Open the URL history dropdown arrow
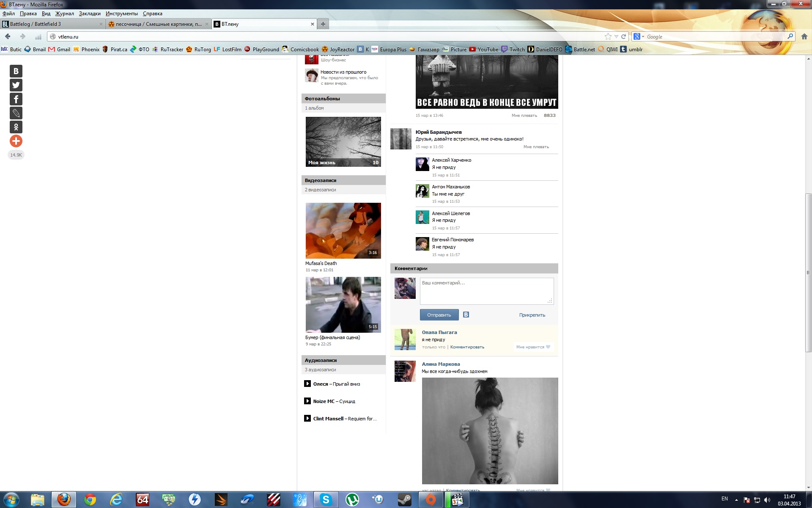 coord(616,36)
